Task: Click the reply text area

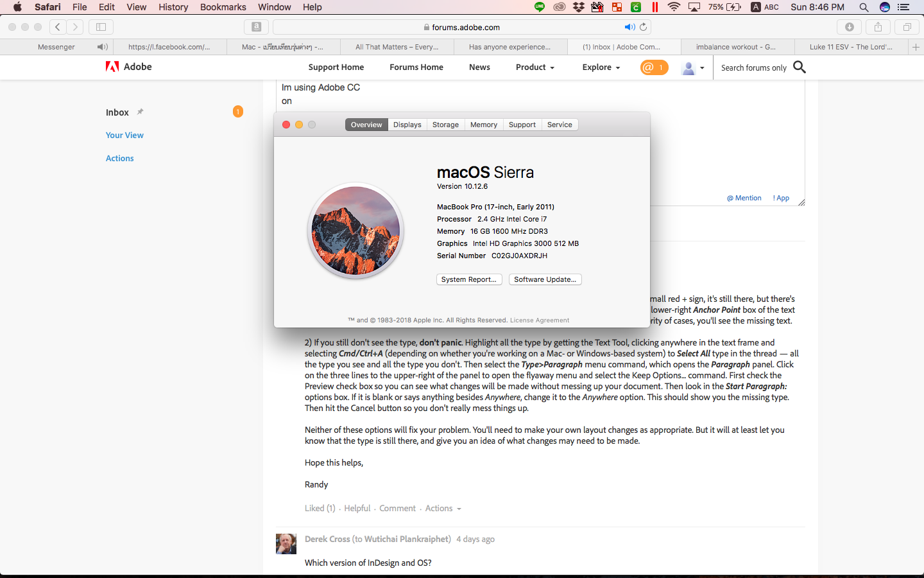Action: pyautogui.click(x=540, y=143)
